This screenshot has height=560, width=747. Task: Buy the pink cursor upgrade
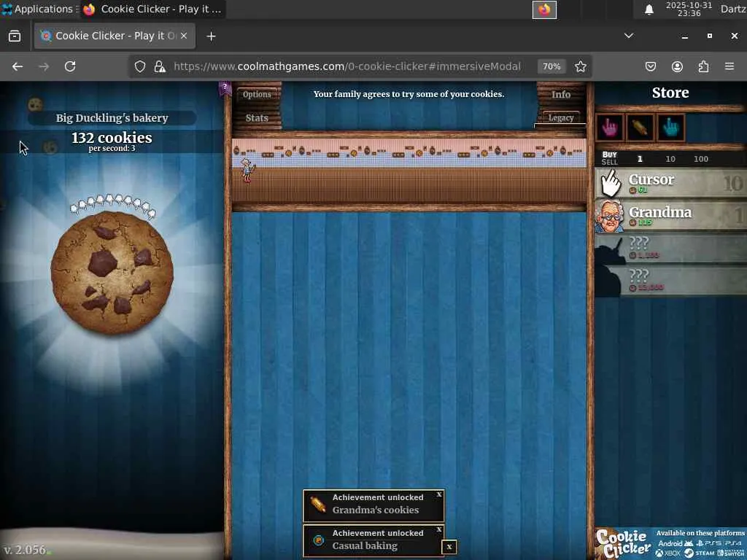pyautogui.click(x=609, y=128)
